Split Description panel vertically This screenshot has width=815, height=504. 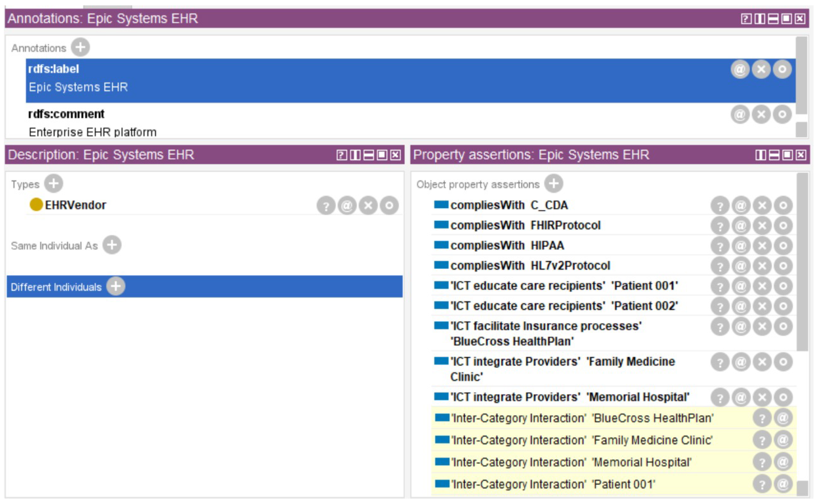pyautogui.click(x=355, y=155)
